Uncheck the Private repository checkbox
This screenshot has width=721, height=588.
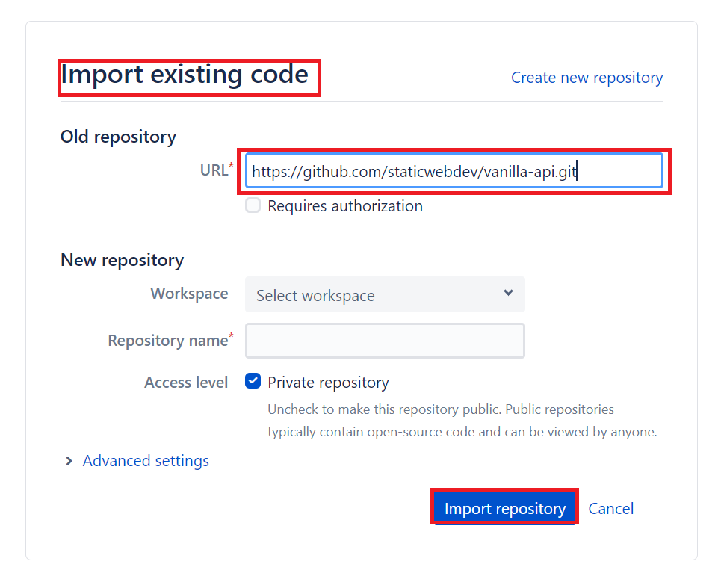pyautogui.click(x=253, y=381)
